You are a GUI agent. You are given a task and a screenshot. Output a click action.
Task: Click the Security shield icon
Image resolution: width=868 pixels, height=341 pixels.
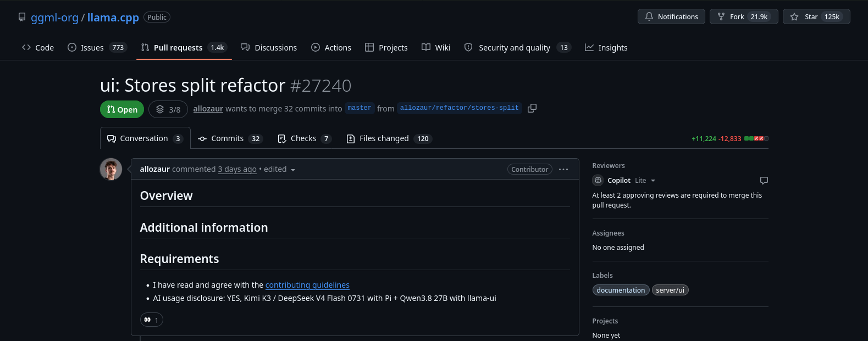(x=468, y=48)
